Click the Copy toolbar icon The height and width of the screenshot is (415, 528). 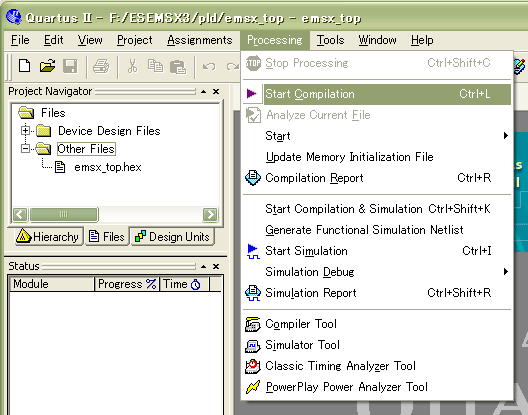pyautogui.click(x=155, y=66)
